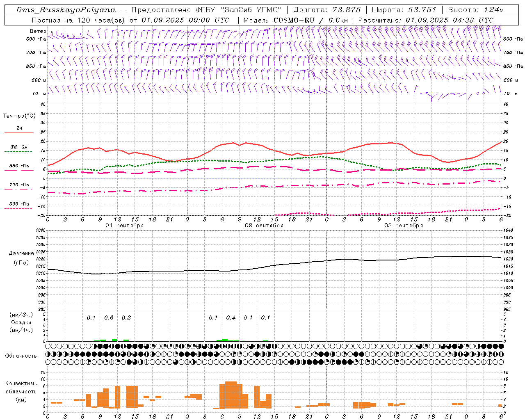Image resolution: width=525 pixels, height=420 pixels.
Task: Click the 2м temperature legend entry
Action: [19, 128]
